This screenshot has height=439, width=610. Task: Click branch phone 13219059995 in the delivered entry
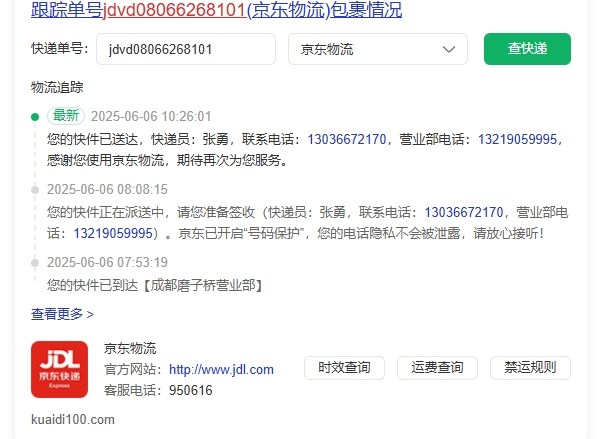click(x=517, y=139)
